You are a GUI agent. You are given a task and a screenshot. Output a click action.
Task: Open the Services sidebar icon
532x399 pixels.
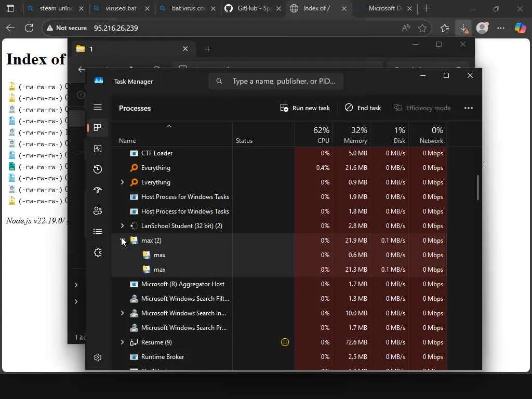98,252
